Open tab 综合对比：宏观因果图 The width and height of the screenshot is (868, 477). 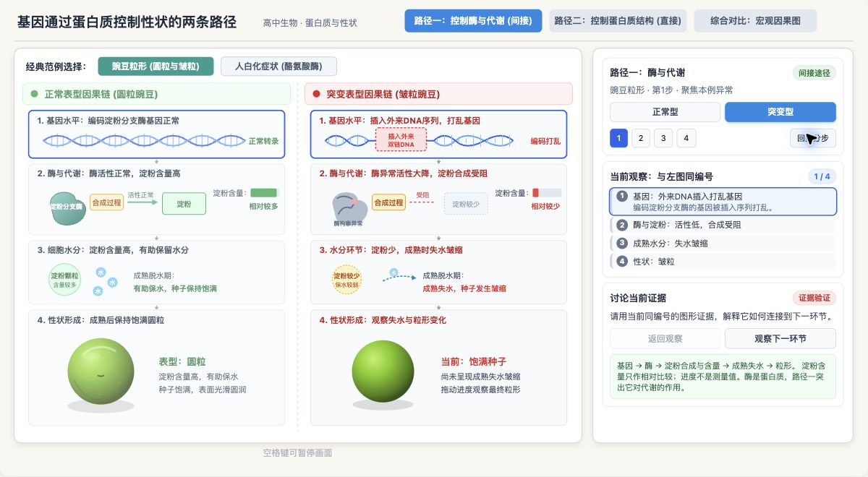coord(755,21)
